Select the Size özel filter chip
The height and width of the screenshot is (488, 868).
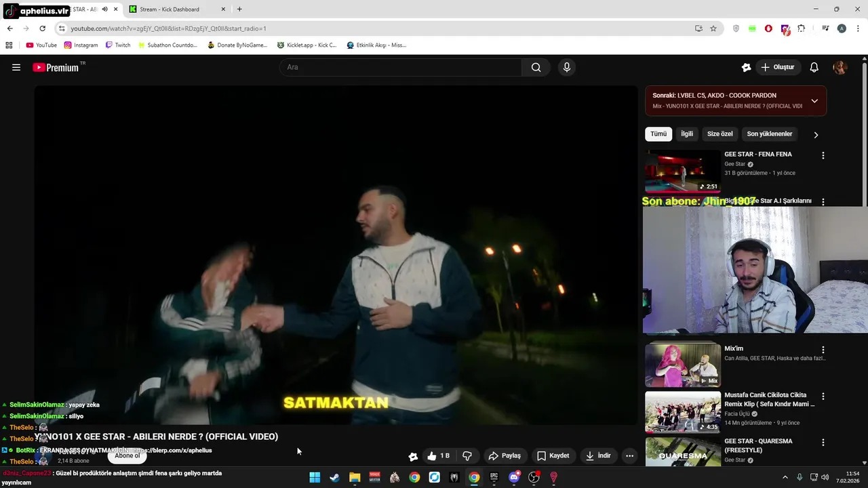[720, 134]
